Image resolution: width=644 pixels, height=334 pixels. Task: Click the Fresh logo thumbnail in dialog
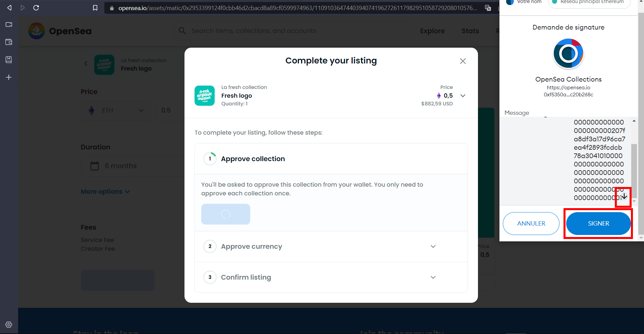point(205,96)
